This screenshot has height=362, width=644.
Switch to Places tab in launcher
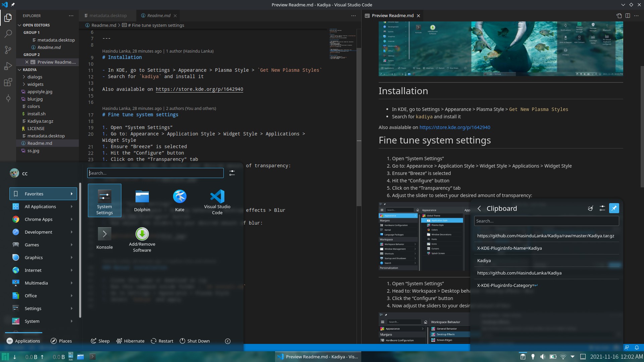click(x=61, y=341)
